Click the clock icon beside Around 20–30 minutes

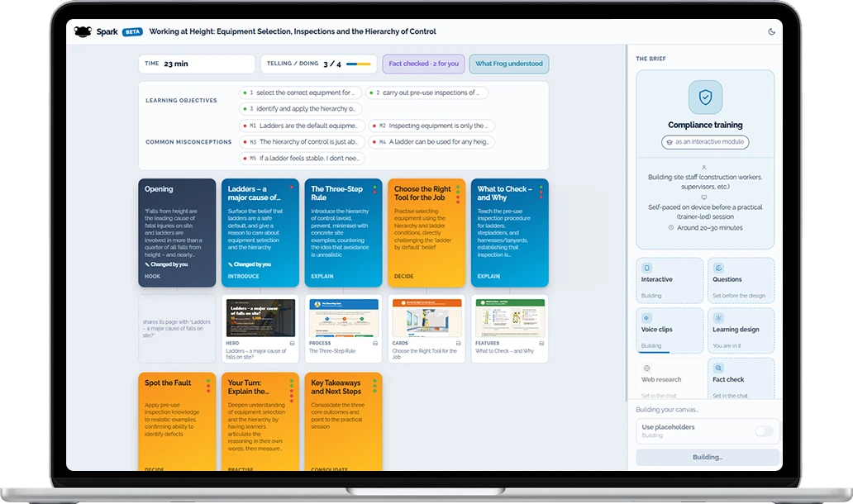click(671, 228)
